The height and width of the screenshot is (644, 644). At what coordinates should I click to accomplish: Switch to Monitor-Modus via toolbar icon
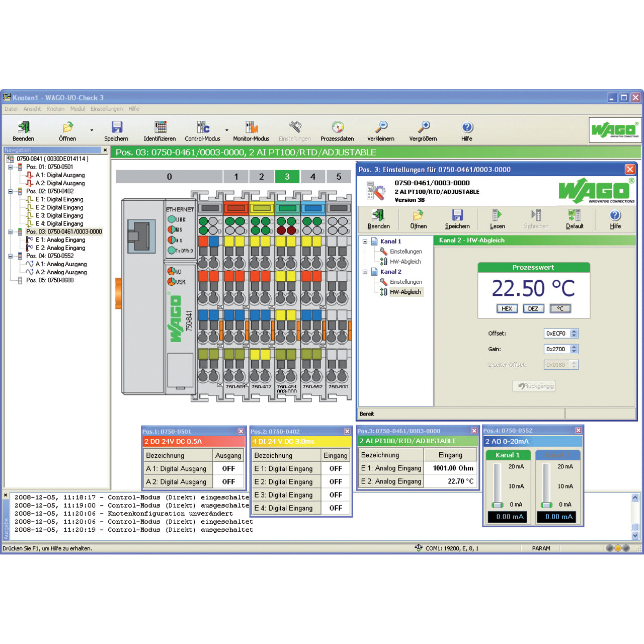pos(251,127)
